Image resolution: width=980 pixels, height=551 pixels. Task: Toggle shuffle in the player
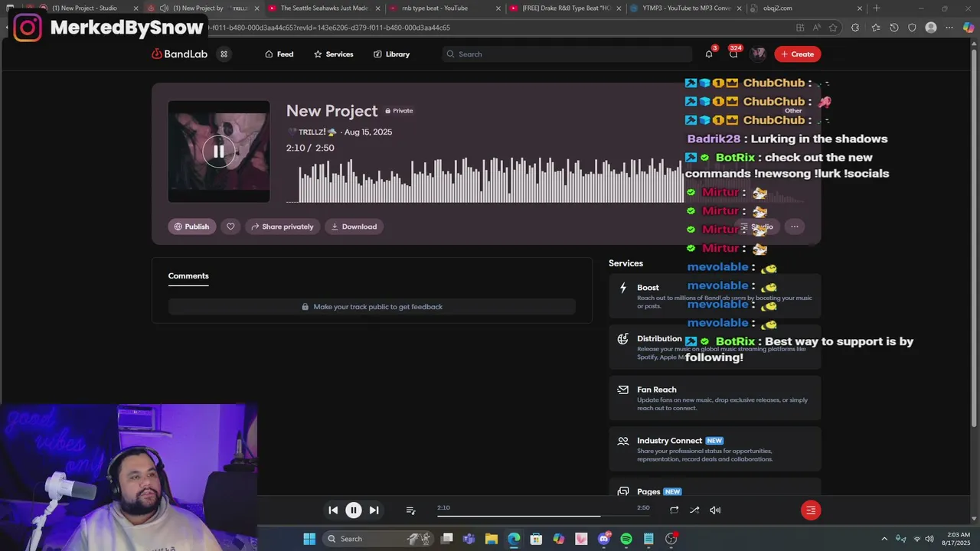coord(694,510)
